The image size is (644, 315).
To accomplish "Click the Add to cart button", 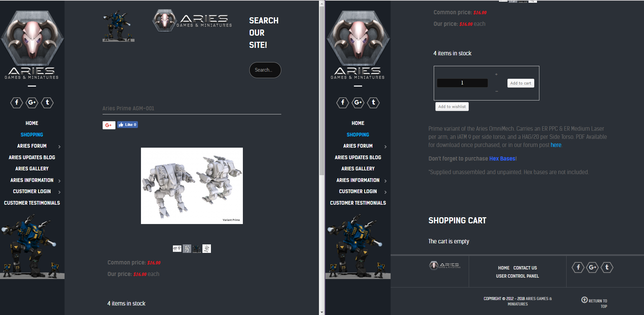I will click(521, 83).
